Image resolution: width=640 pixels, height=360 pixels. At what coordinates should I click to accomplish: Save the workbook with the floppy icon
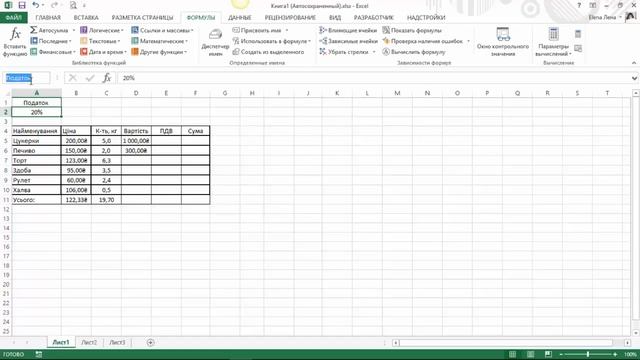22,5
